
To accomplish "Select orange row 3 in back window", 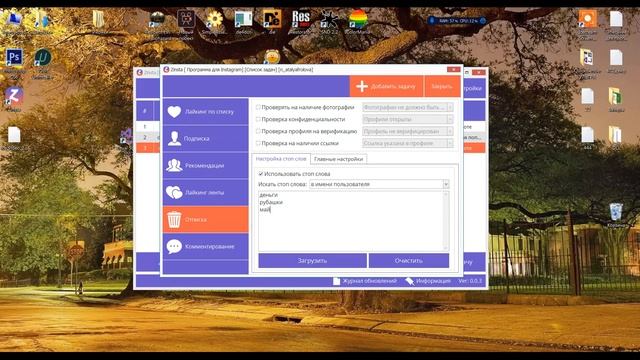I will pos(147,148).
